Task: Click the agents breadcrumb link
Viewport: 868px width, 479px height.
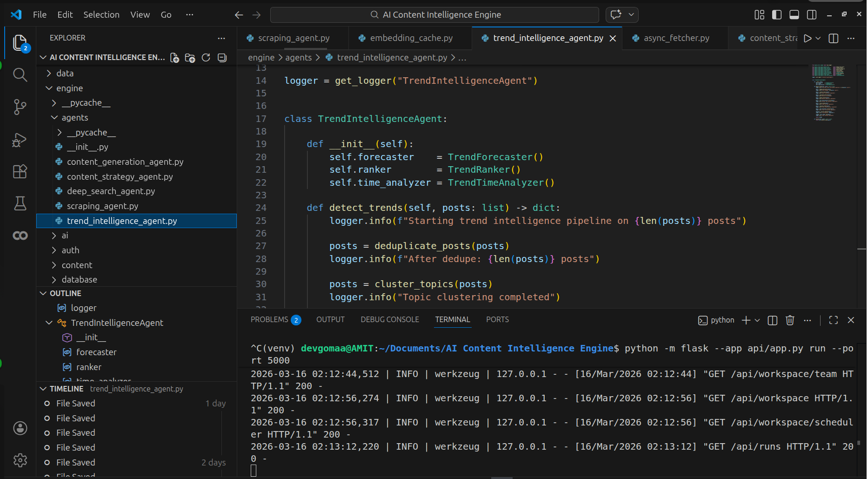Action: pyautogui.click(x=298, y=58)
